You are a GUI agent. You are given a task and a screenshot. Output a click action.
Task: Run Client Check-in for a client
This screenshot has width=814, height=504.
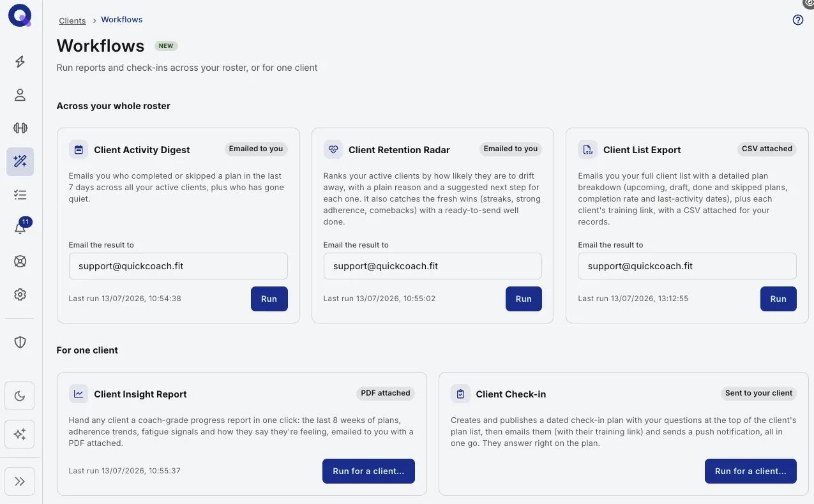[x=751, y=471]
